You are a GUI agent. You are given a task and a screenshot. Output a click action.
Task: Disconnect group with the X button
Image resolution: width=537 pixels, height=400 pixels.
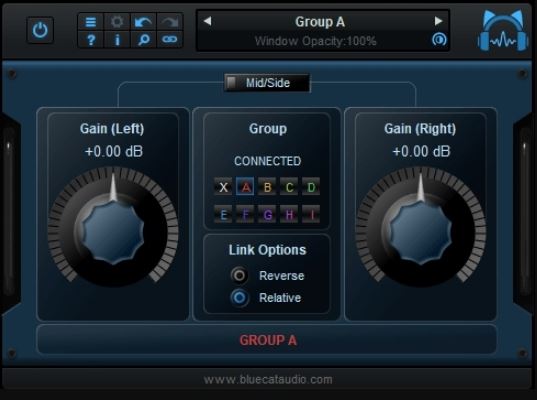[223, 187]
